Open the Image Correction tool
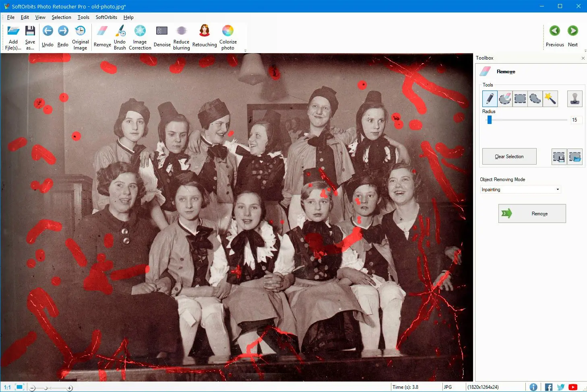Image resolution: width=587 pixels, height=392 pixels. tap(140, 37)
